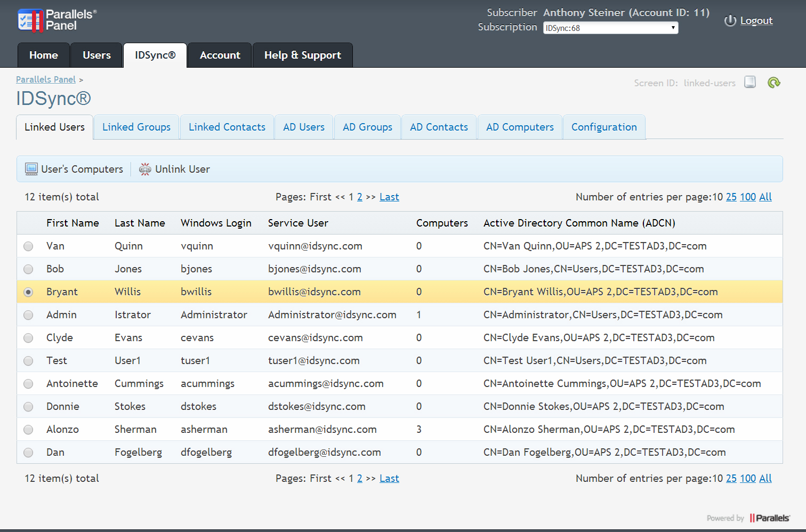Click the Parallels Panel logo

(x=57, y=20)
